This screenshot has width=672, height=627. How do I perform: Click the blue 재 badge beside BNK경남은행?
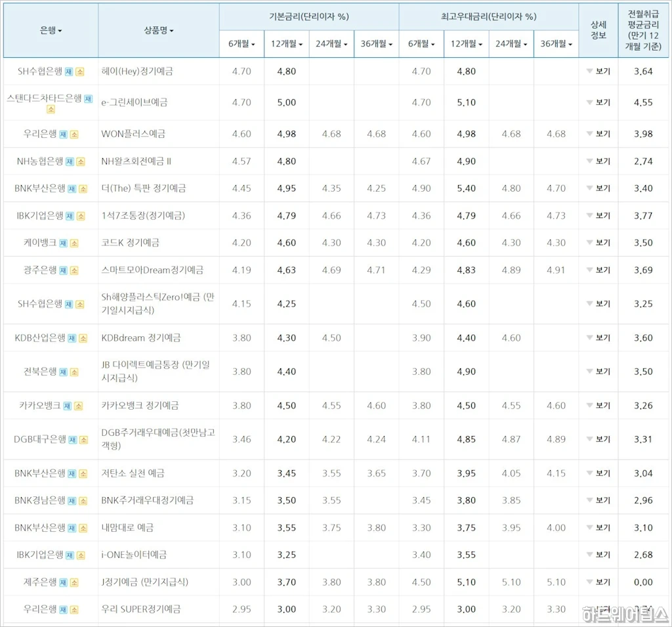pos(72,501)
